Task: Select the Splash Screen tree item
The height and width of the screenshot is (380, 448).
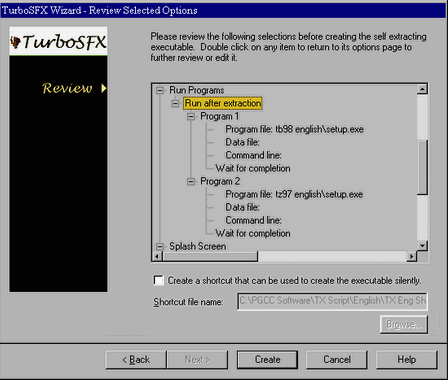Action: point(197,246)
